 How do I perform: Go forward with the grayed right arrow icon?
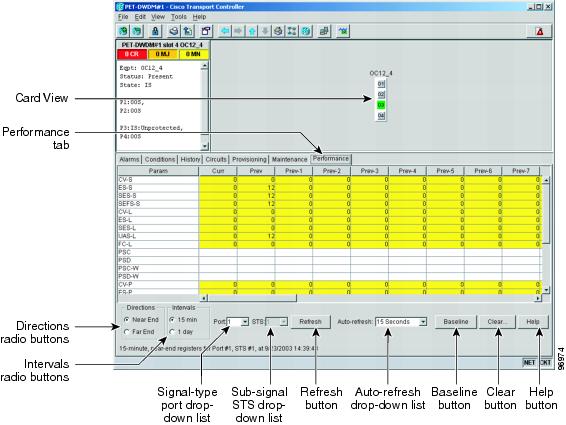pyautogui.click(x=238, y=31)
